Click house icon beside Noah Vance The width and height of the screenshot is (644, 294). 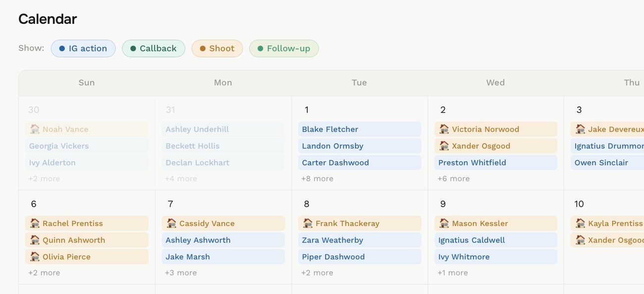click(35, 129)
